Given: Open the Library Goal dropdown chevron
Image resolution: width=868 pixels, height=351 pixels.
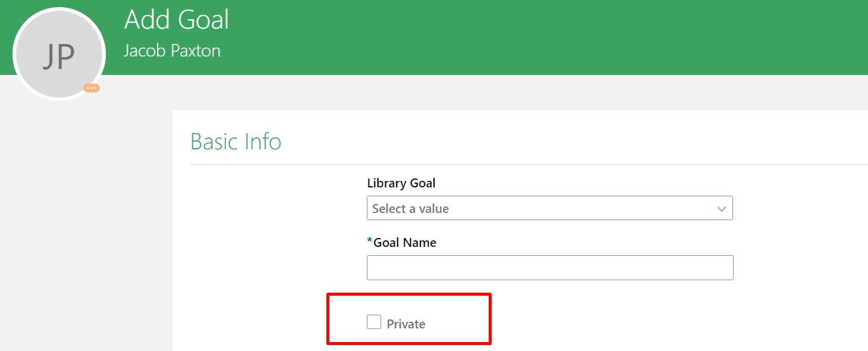Looking at the screenshot, I should 721,208.
